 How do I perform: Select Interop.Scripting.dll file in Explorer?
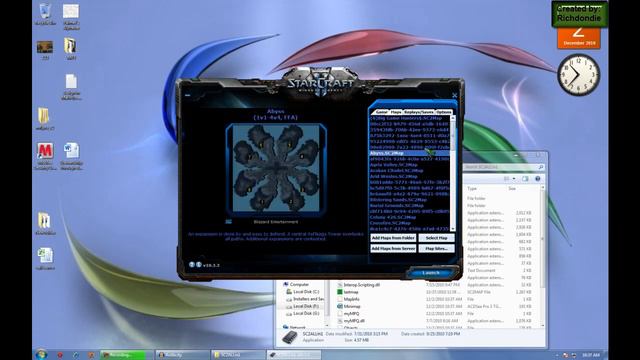point(361,285)
